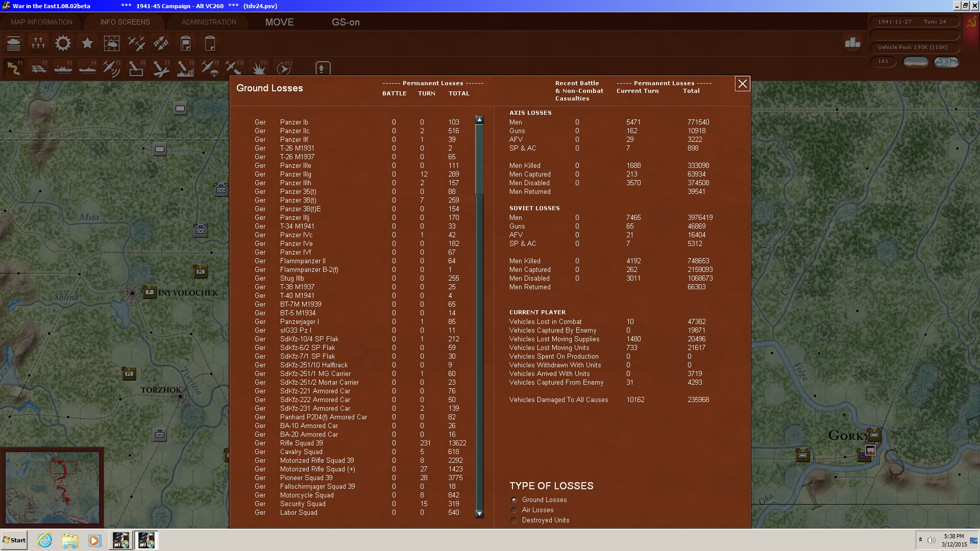Select the Stug IIIb losses row
Viewport: 980px width, 551px height.
coord(360,279)
